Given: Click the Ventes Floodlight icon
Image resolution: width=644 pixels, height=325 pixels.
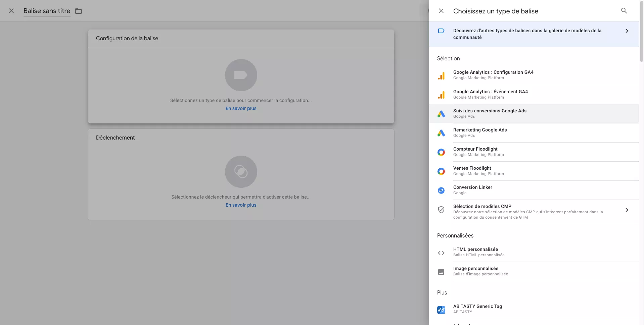Looking at the screenshot, I should 442,171.
